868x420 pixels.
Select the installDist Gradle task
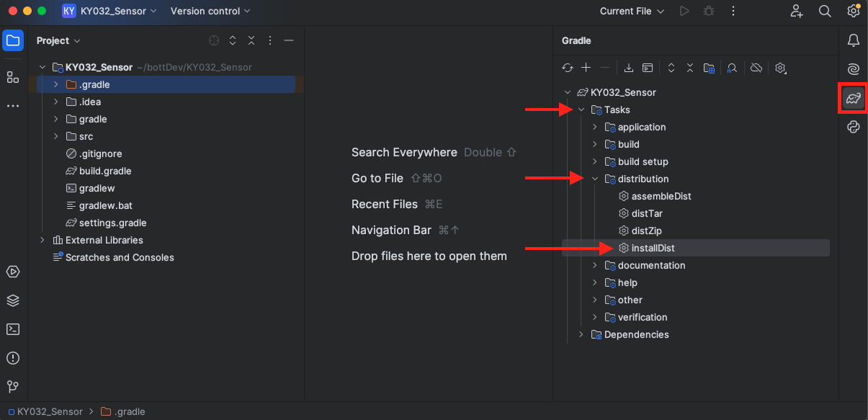point(653,248)
